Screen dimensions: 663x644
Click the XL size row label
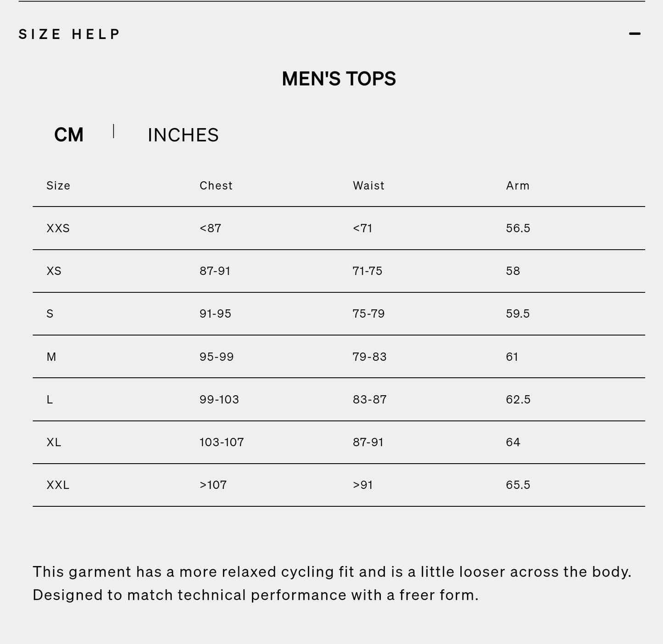click(54, 442)
